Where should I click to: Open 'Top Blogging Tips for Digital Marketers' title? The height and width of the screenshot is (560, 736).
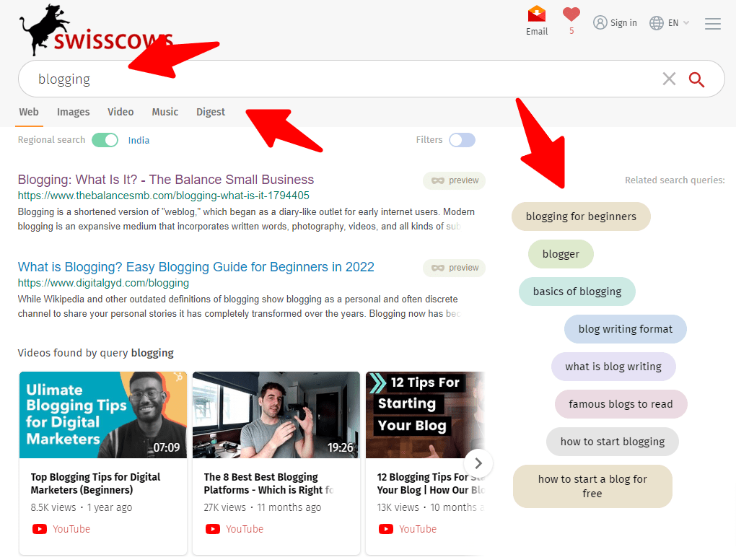95,484
